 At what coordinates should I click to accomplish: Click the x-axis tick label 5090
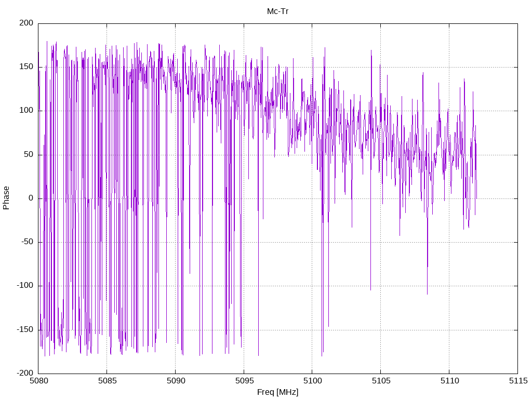176,381
